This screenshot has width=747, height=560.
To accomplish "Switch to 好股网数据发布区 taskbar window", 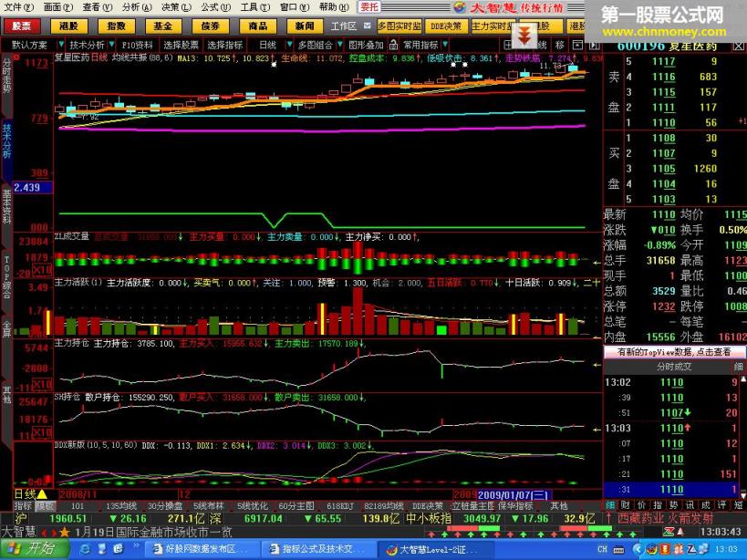I will coord(202,550).
